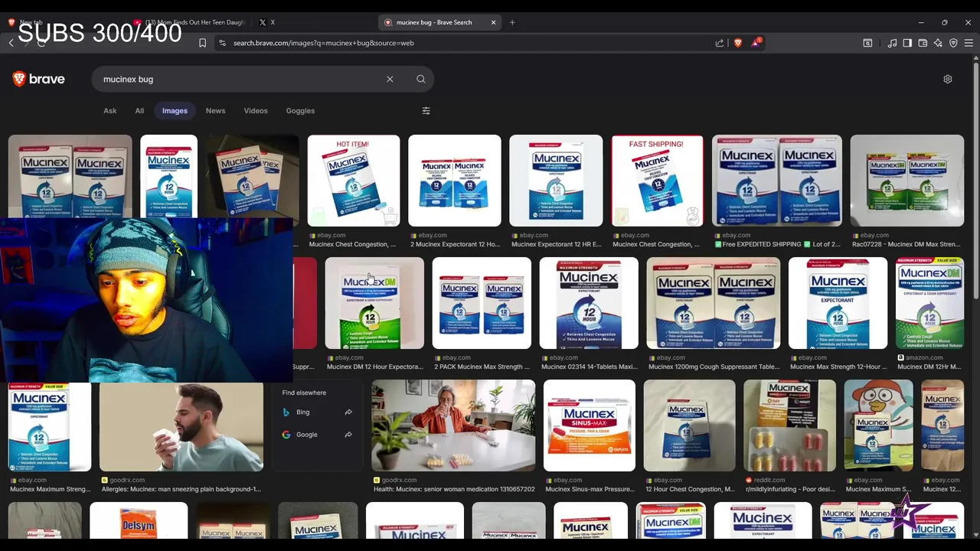Screen dimensions: 980x551
Task: Click '2 PACK Mucinex Max Strength' caption
Action: pyautogui.click(x=482, y=367)
